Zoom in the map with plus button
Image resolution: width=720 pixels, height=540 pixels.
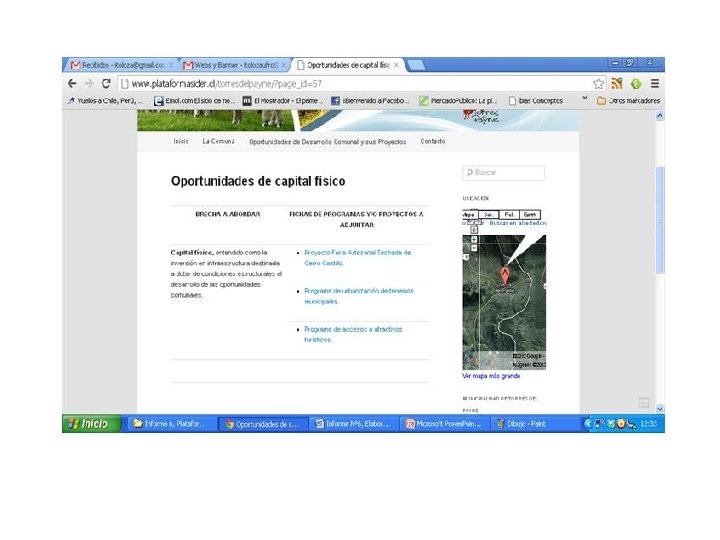[x=474, y=240]
